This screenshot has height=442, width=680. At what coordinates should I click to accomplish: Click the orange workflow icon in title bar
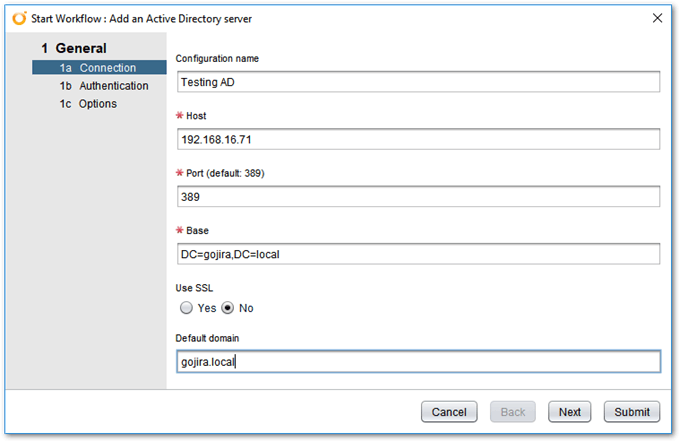click(x=20, y=19)
